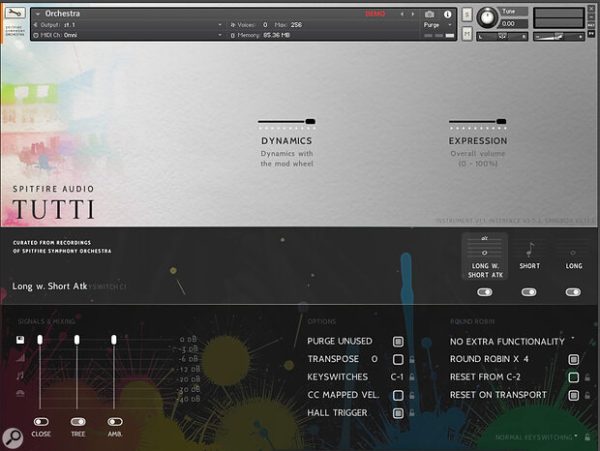Image resolution: width=600 pixels, height=451 pixels.
Task: Go to the previous instrument preset arrow
Action: pyautogui.click(x=402, y=14)
